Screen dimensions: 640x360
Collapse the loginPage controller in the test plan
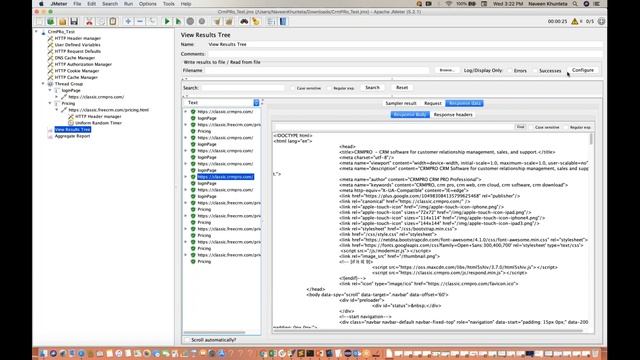pos(50,90)
